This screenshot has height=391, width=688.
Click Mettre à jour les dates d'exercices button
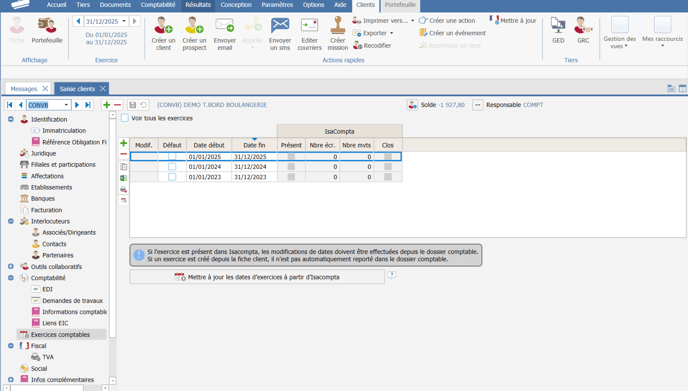[257, 277]
